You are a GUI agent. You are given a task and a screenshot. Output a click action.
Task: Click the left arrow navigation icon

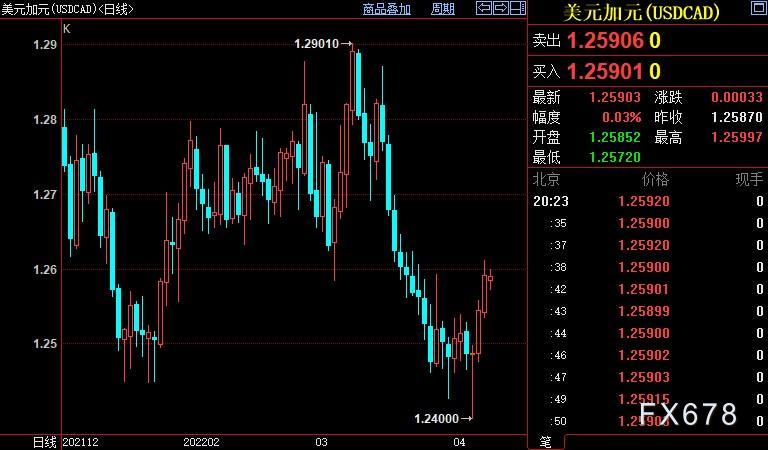coord(483,8)
